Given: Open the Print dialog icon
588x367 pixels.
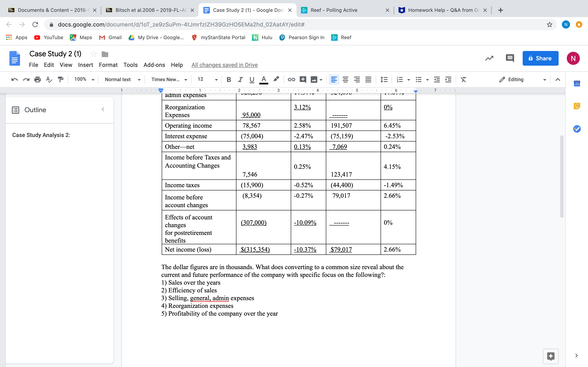Looking at the screenshot, I should (38, 79).
